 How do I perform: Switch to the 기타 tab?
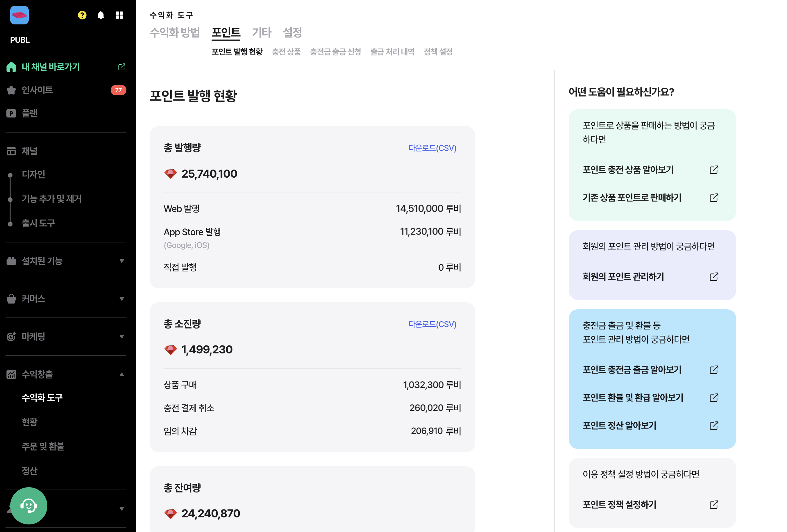[261, 33]
